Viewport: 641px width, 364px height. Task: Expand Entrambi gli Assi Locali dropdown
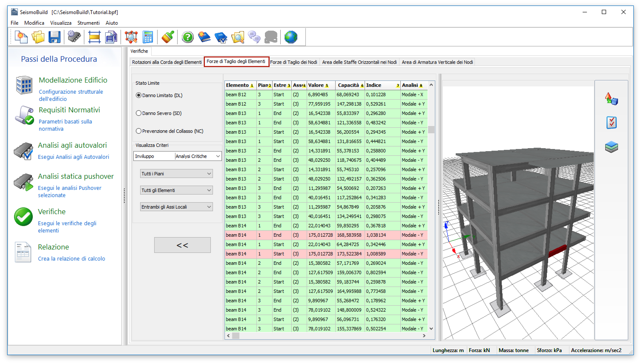click(x=176, y=207)
